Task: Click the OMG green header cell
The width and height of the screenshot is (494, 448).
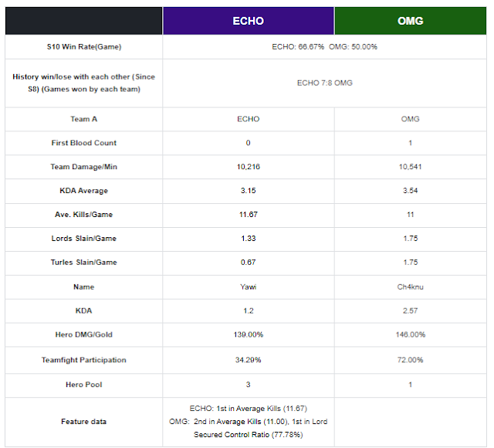Action: click(x=410, y=21)
